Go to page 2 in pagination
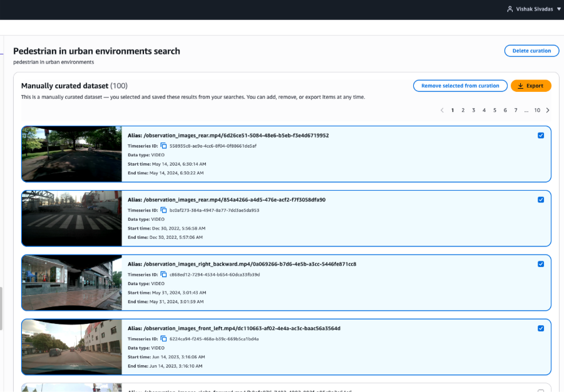 coord(463,110)
